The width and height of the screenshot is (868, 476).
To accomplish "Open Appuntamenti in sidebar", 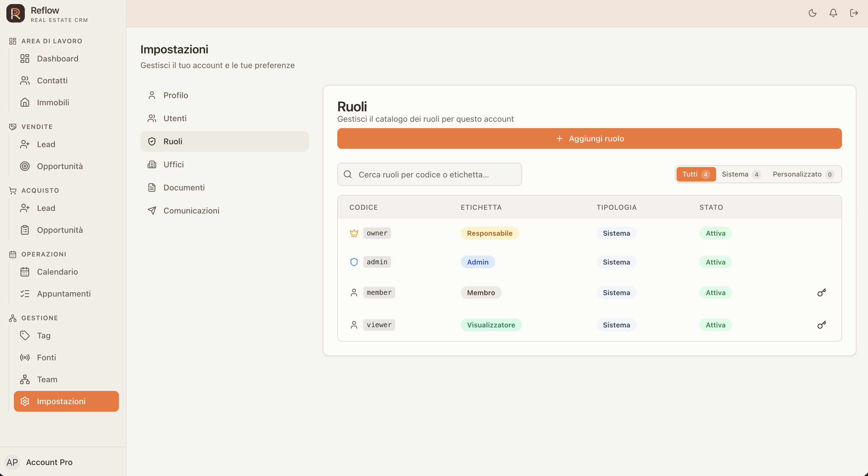I will (66, 294).
